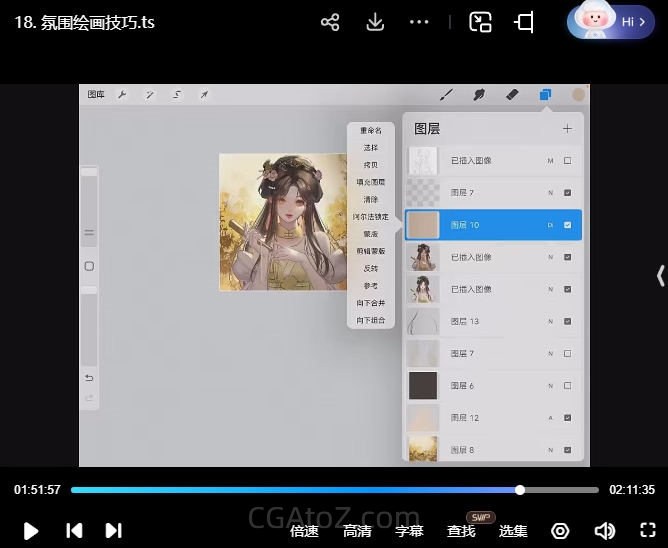The image size is (668, 548).
Task: Expand the side panel arrow on right edge
Action: [659, 275]
